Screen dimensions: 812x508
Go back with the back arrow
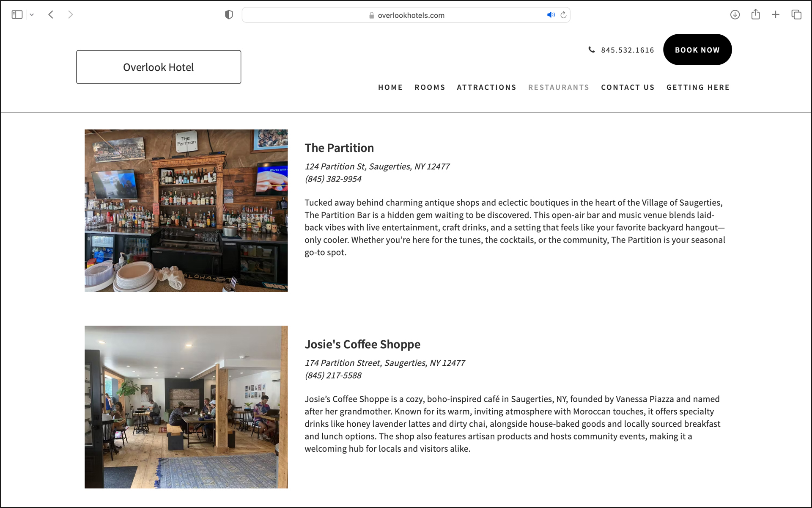[51, 15]
